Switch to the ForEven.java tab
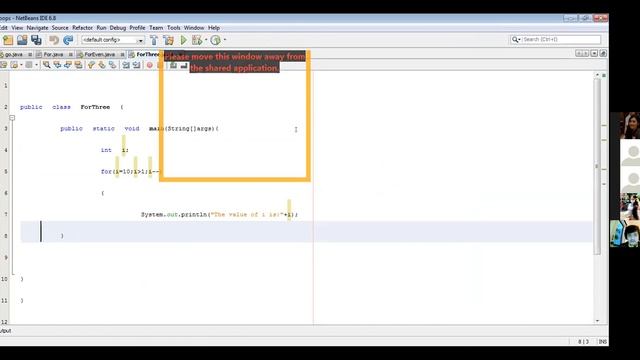 point(99,54)
